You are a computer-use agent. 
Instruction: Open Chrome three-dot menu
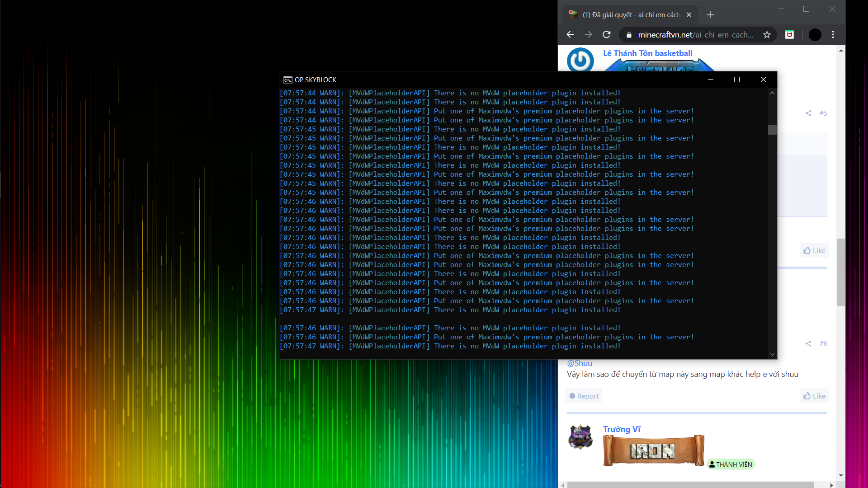(x=833, y=35)
